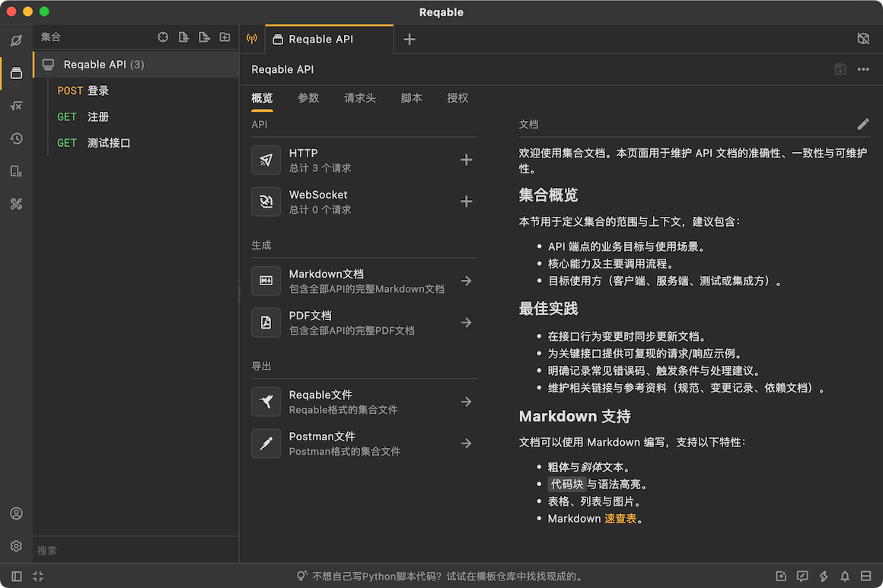Click the new collection folder icon

(x=225, y=37)
